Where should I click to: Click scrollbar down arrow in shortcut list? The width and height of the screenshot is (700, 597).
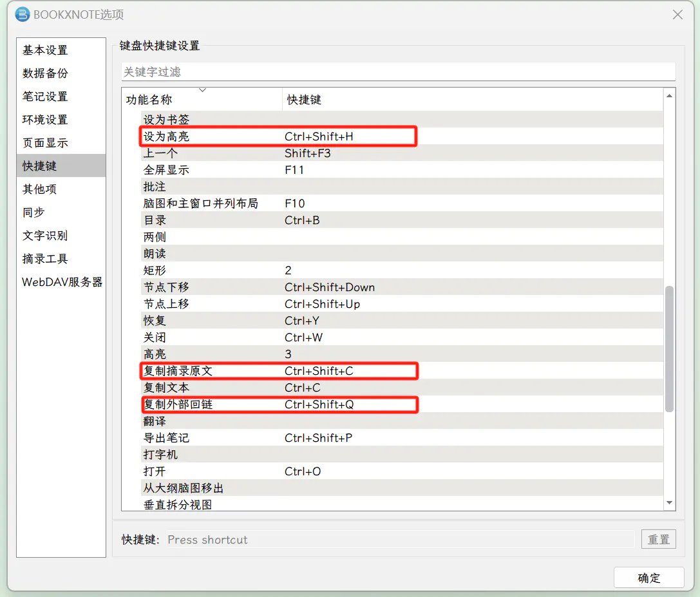(x=669, y=502)
